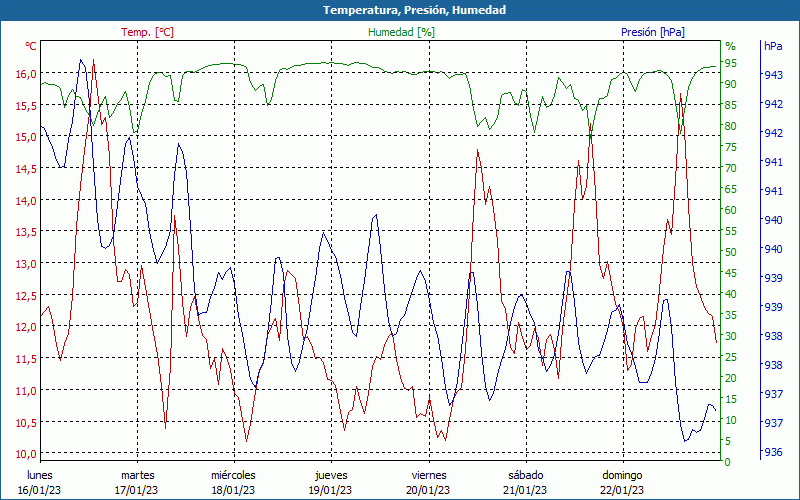Image resolution: width=800 pixels, height=500 pixels.
Task: Click the '40' humidity axis value
Action: click(x=731, y=294)
